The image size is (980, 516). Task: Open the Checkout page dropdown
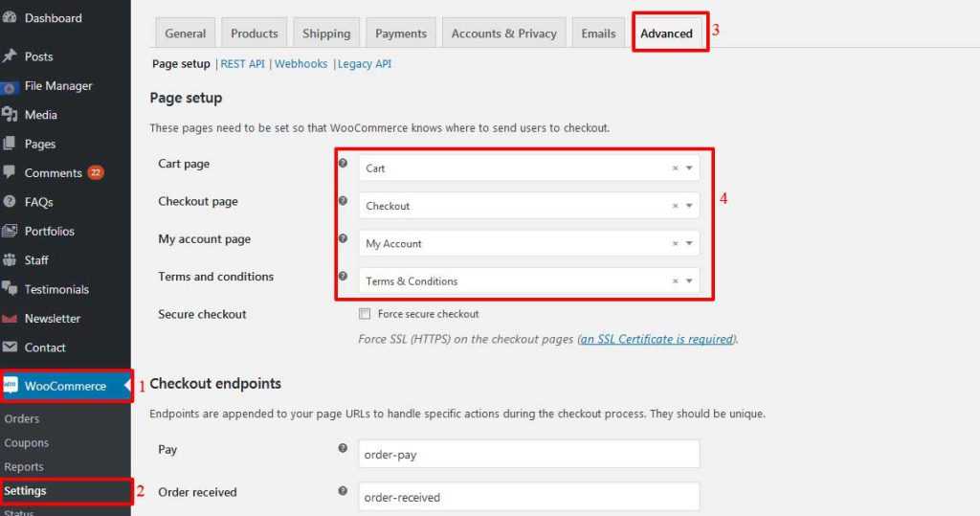pyautogui.click(x=528, y=206)
